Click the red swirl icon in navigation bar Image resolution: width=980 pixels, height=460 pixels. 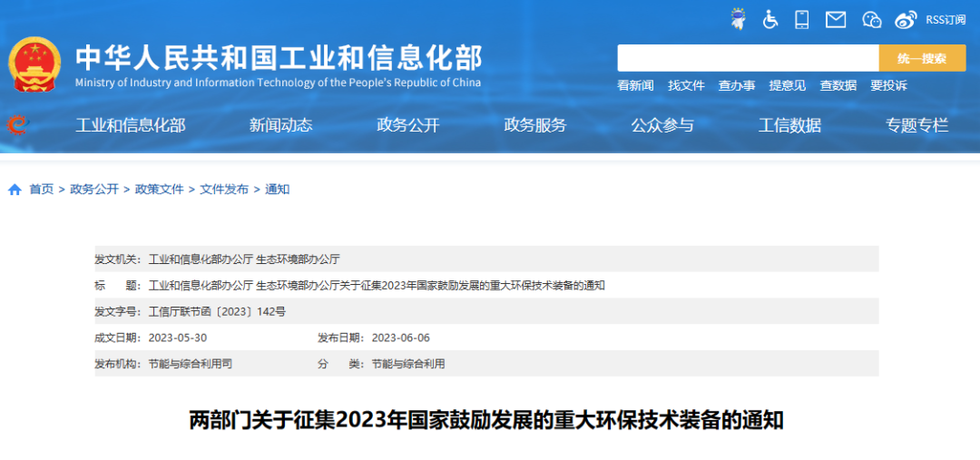click(x=16, y=125)
